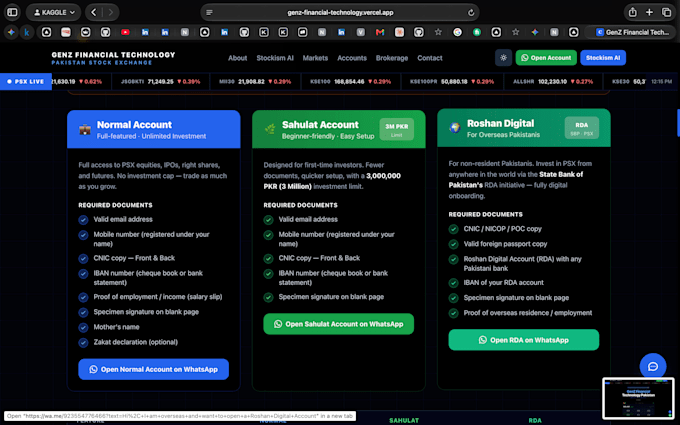Click the Roshan Digital card heading
The width and height of the screenshot is (680, 425).
pos(500,124)
